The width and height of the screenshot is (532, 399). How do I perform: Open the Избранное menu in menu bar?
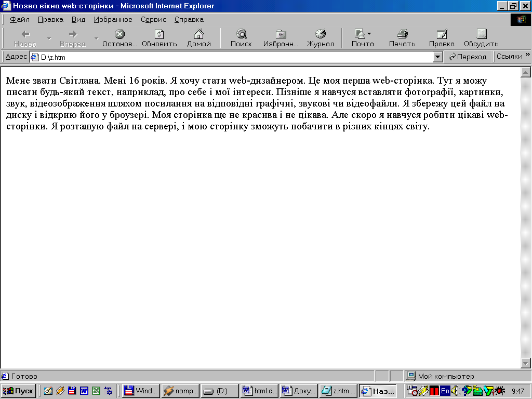pos(113,20)
